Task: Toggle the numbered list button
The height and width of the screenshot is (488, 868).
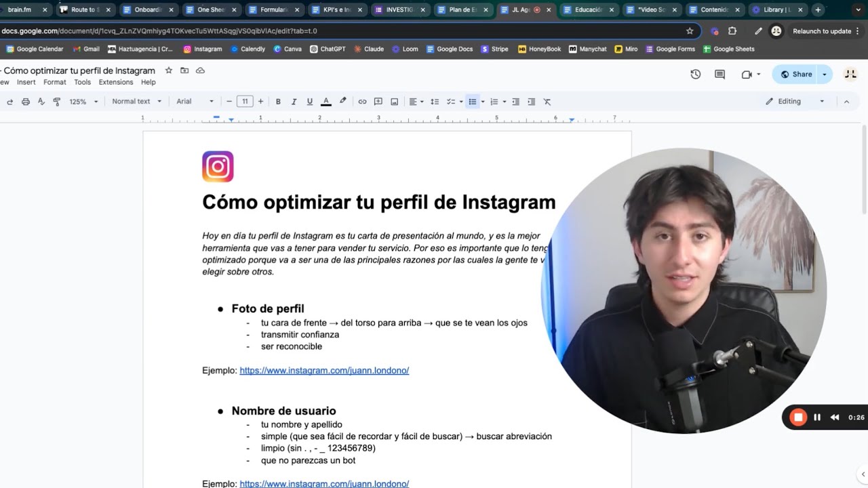Action: pos(494,102)
